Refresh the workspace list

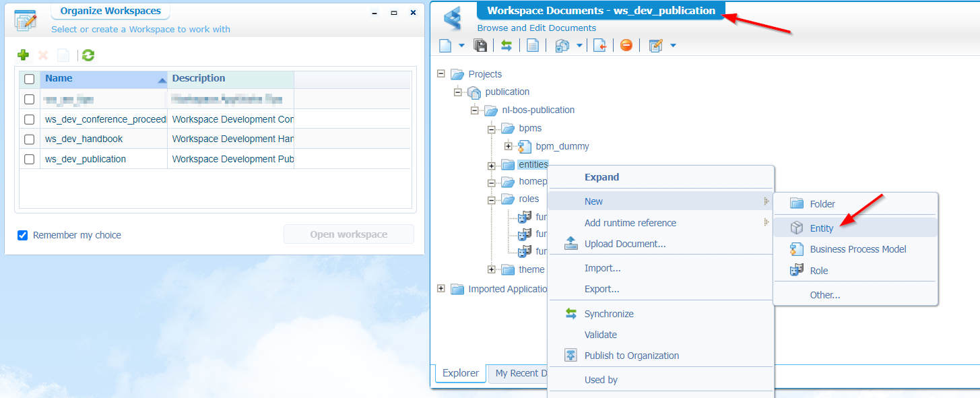[x=88, y=55]
